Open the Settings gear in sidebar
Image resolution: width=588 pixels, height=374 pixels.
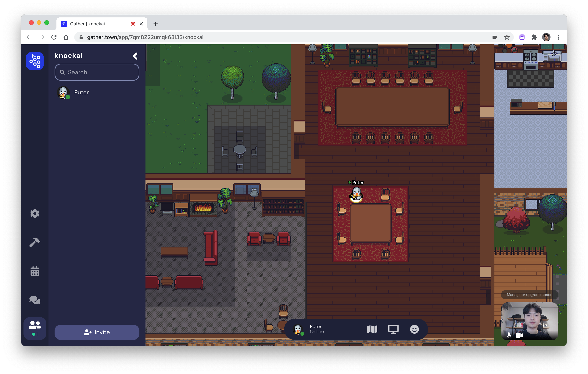point(35,214)
